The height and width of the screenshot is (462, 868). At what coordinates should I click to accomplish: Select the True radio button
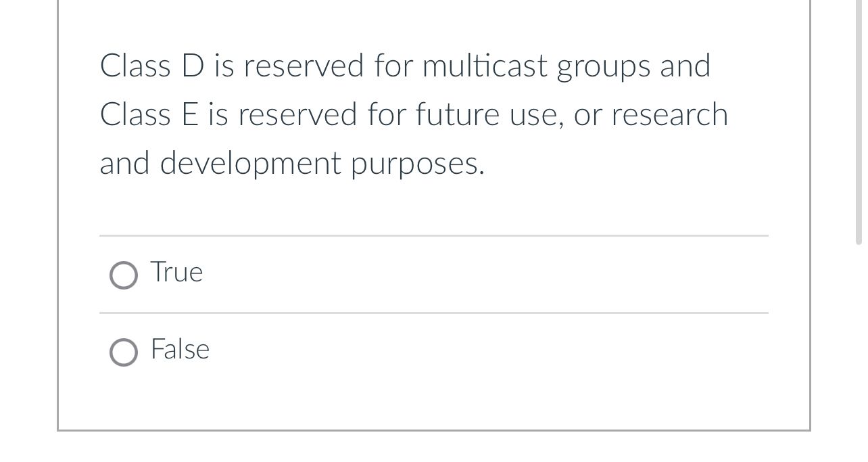(x=124, y=275)
